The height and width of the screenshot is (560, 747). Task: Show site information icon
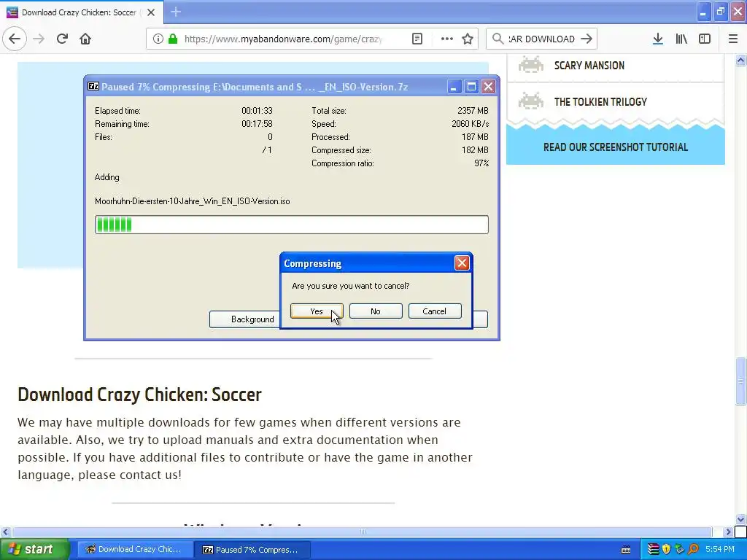pos(158,39)
